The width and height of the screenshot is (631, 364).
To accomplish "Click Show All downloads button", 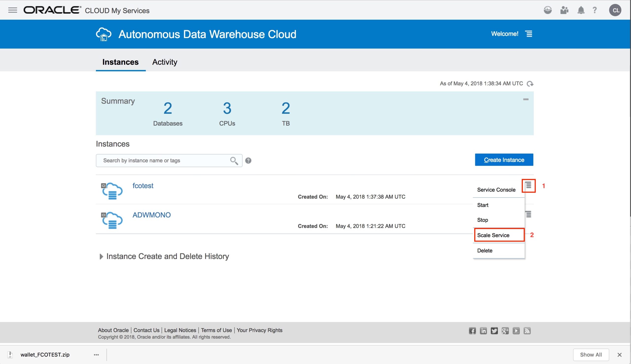I will 591,354.
